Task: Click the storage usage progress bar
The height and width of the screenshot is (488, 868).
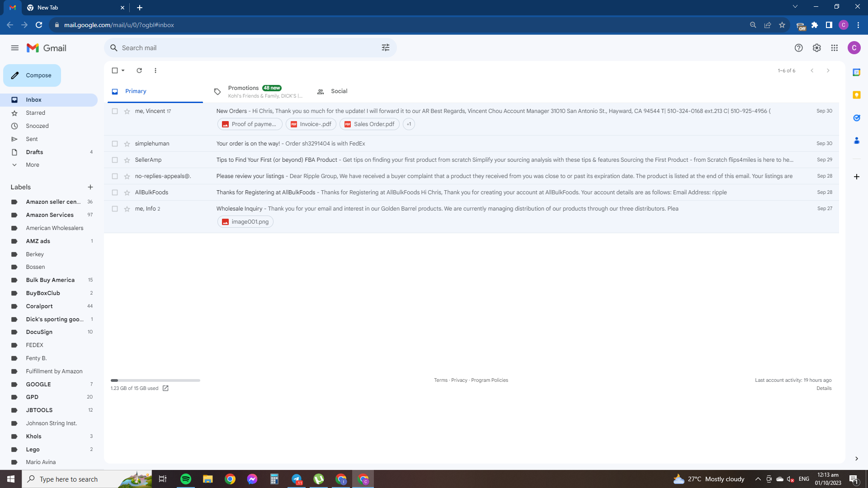Action: pos(156,380)
